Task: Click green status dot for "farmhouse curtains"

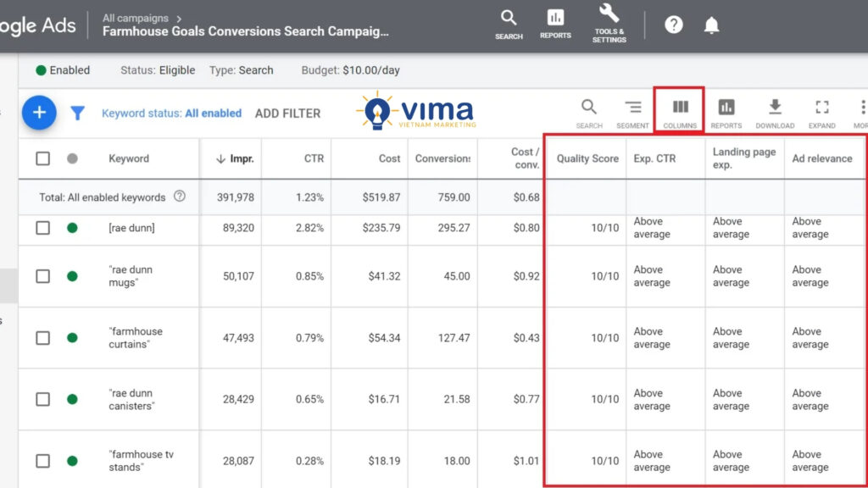Action: 72,337
